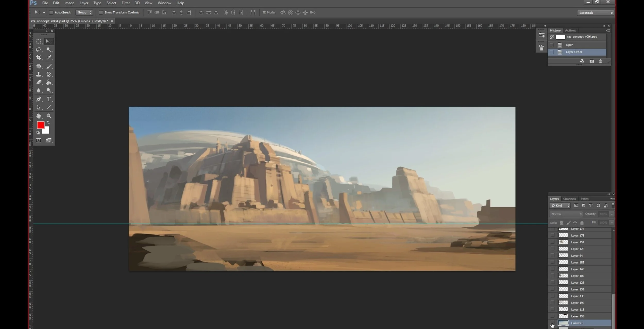Switch to the Channels tab
This screenshot has height=329, width=644.
pyautogui.click(x=569, y=199)
